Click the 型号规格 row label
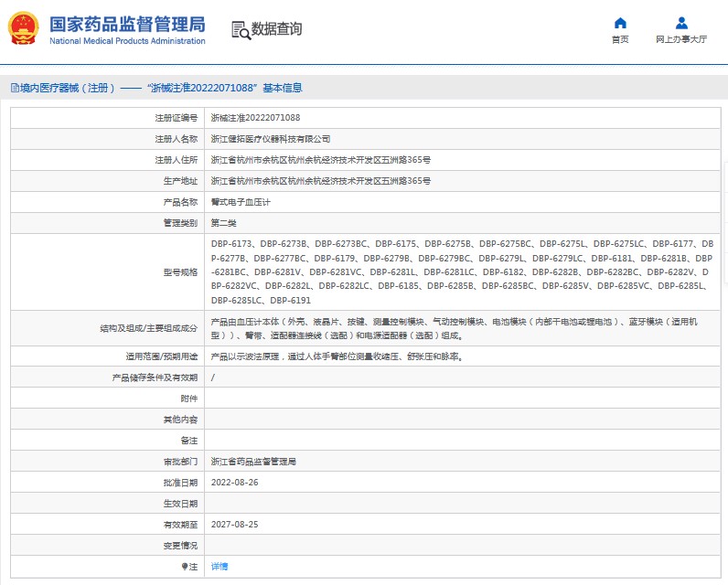Viewport: 728px width, 585px height. pos(180,272)
